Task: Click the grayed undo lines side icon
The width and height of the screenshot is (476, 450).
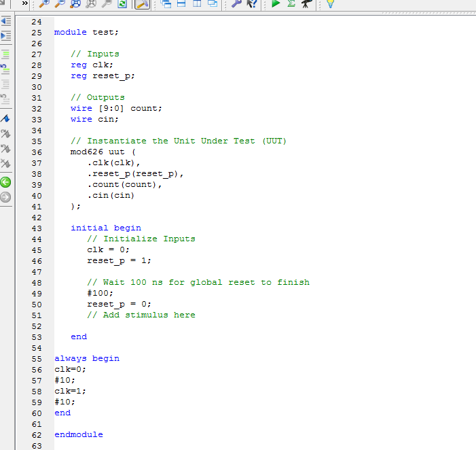Action: (x=5, y=99)
